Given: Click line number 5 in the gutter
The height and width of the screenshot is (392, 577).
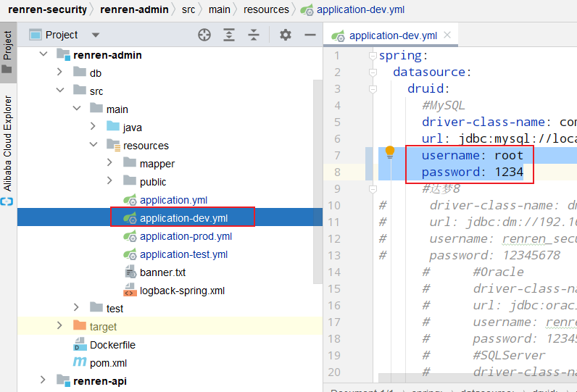Looking at the screenshot, I should [337, 122].
